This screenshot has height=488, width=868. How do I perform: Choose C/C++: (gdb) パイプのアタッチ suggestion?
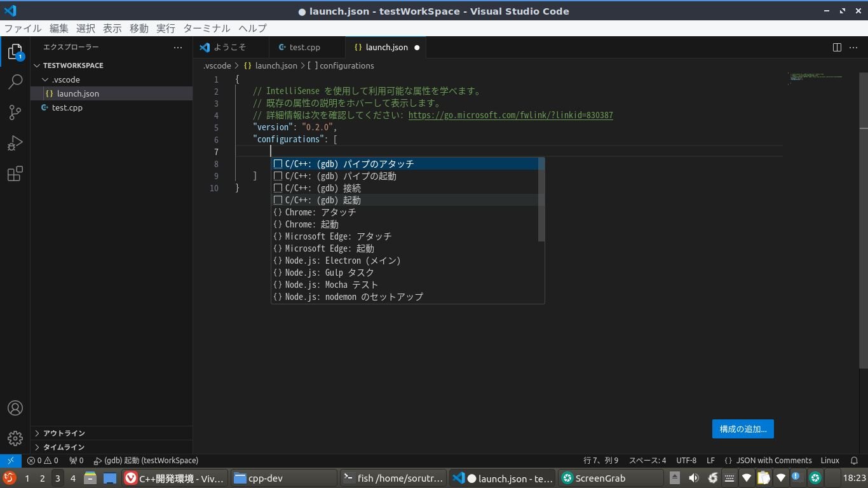[404, 164]
